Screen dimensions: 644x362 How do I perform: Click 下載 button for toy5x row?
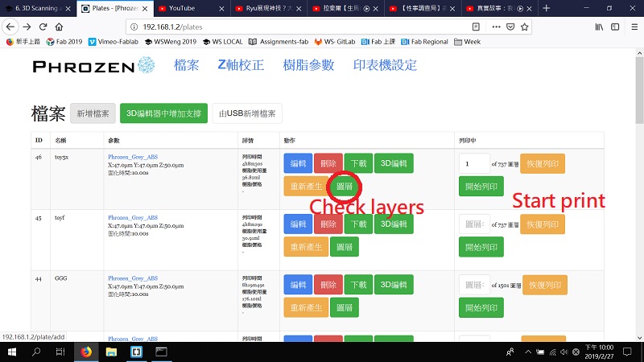point(358,163)
